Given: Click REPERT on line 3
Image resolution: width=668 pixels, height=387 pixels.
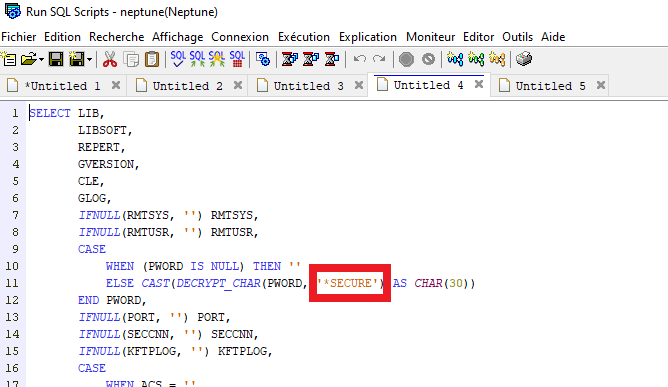Looking at the screenshot, I should [x=99, y=147].
